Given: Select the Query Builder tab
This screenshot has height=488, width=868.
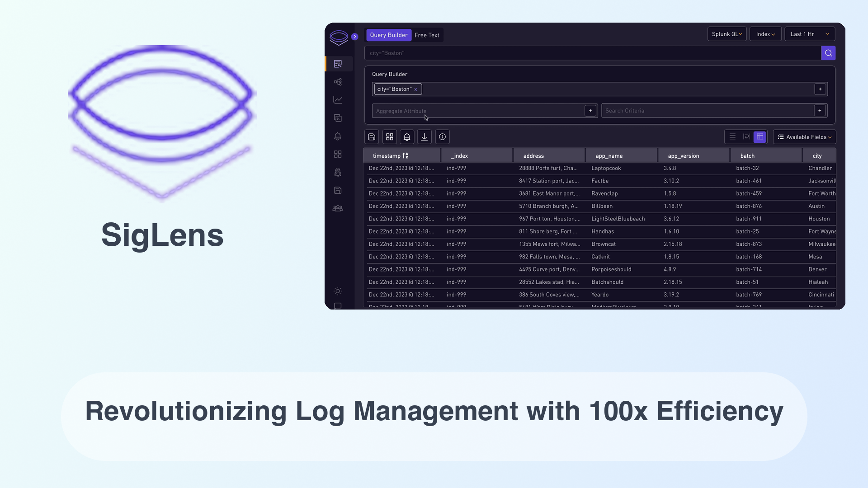Looking at the screenshot, I should pyautogui.click(x=389, y=34).
